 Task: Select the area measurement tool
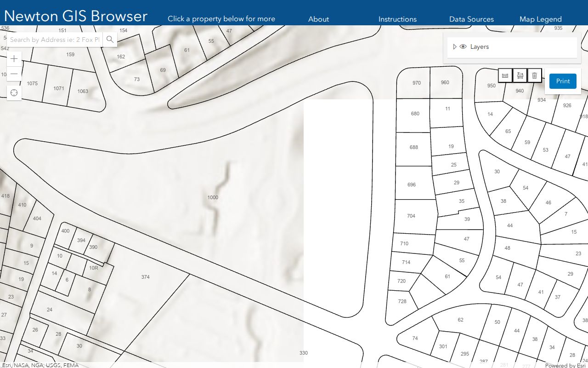click(520, 75)
